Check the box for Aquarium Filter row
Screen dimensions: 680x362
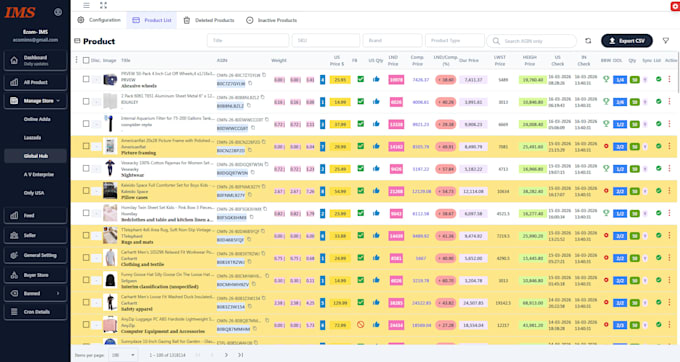[x=86, y=124]
